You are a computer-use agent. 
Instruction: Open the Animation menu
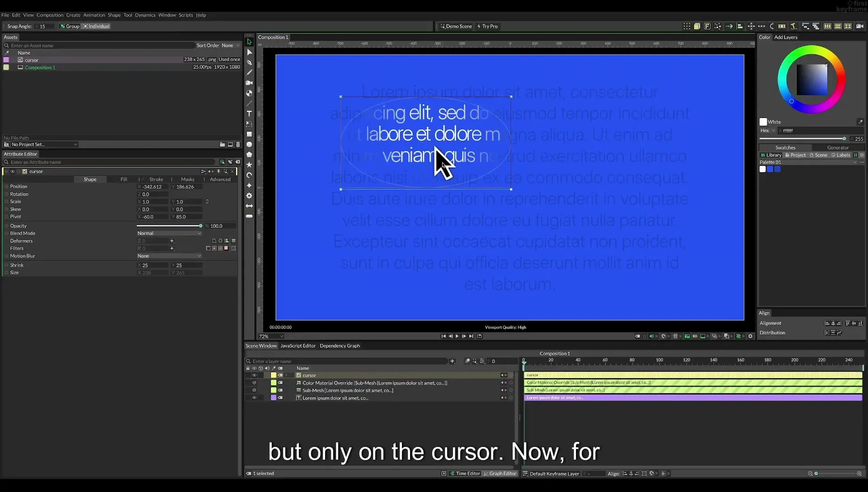[94, 15]
